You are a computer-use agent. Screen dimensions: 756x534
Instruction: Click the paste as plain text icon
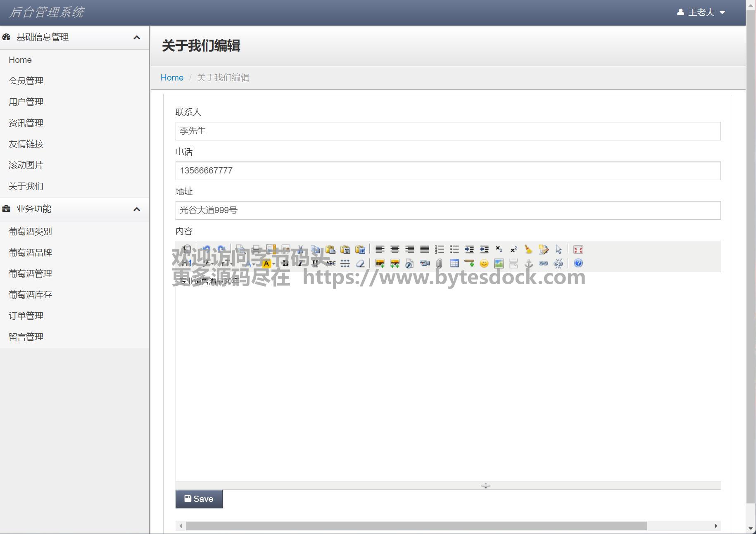click(x=345, y=249)
